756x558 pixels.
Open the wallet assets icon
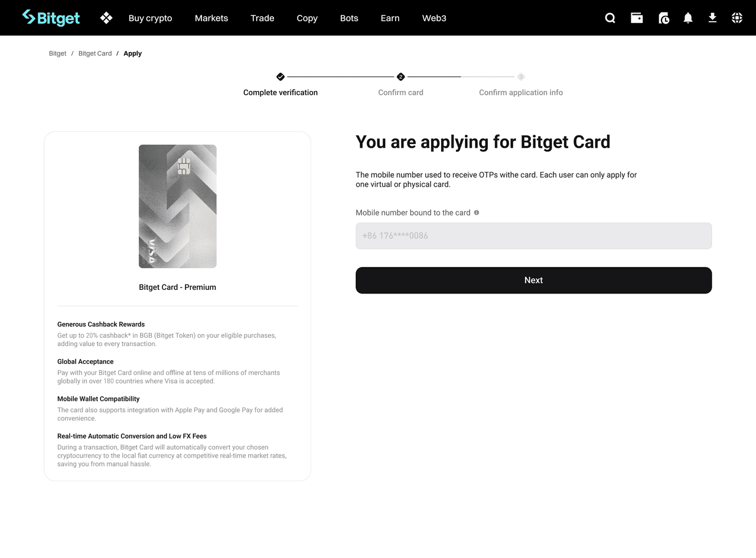point(637,18)
